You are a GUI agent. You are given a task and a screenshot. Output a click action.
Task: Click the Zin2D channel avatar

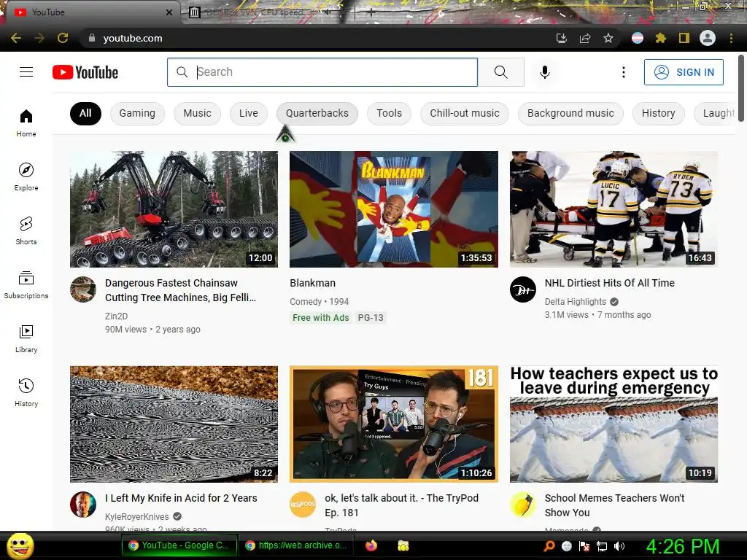pyautogui.click(x=83, y=289)
